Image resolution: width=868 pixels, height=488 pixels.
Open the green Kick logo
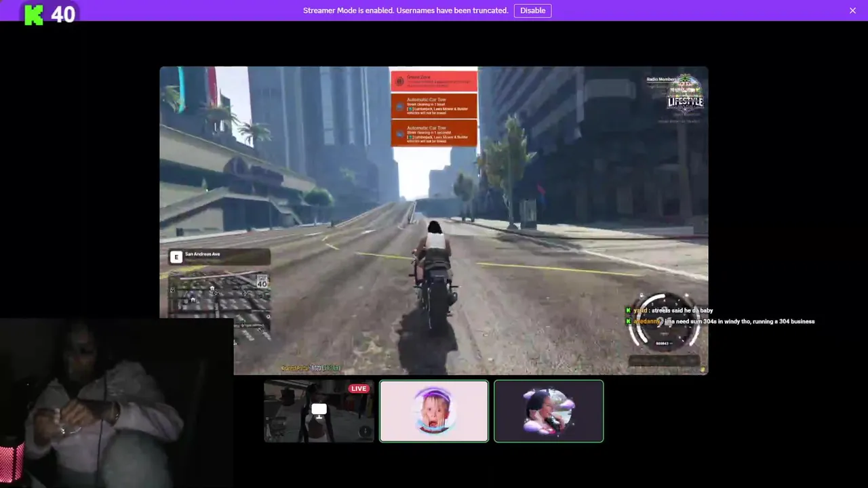click(33, 14)
